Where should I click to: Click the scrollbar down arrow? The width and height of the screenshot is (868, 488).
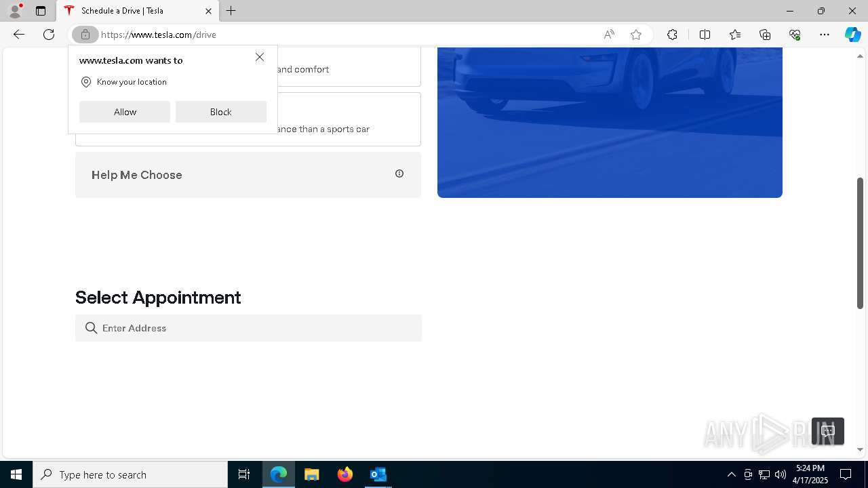click(861, 449)
